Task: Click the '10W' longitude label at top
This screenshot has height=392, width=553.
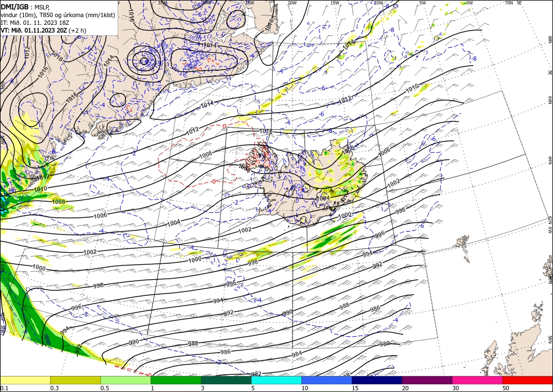Action: pos(378,3)
